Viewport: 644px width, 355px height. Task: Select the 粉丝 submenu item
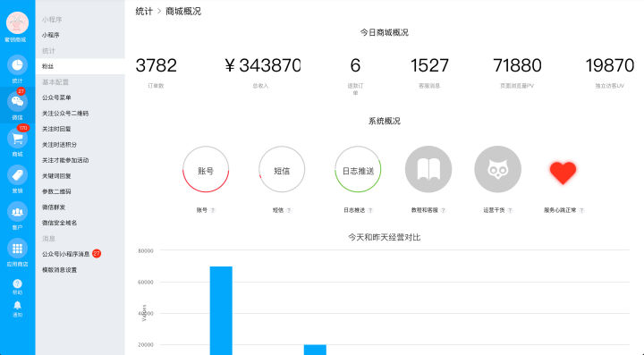tap(80, 66)
